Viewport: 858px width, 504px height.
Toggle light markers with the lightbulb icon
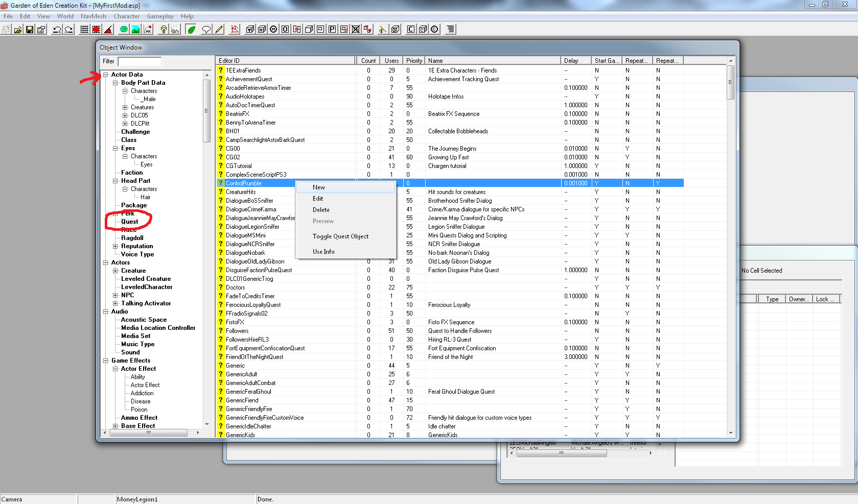click(x=163, y=29)
